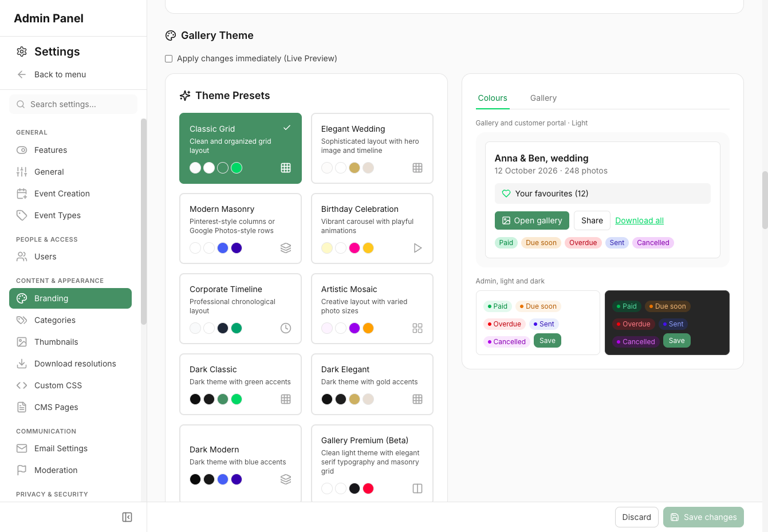Open CMS Pages document icon
The width and height of the screenshot is (768, 532).
[22, 407]
